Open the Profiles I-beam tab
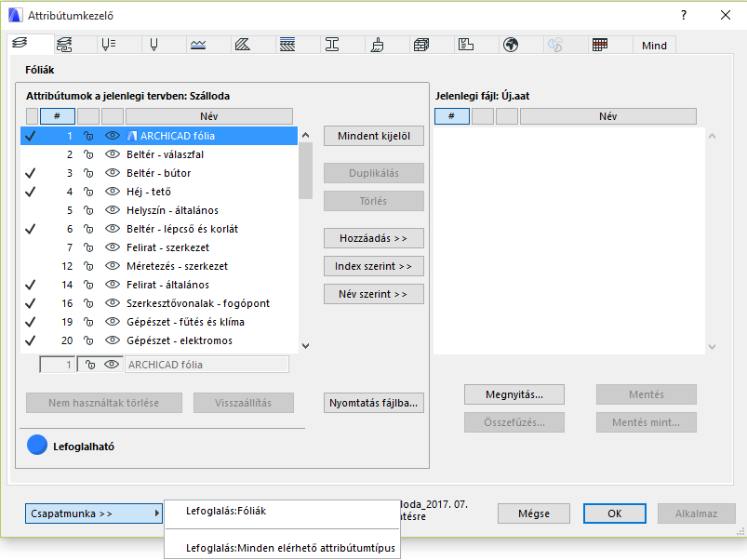 (332, 45)
